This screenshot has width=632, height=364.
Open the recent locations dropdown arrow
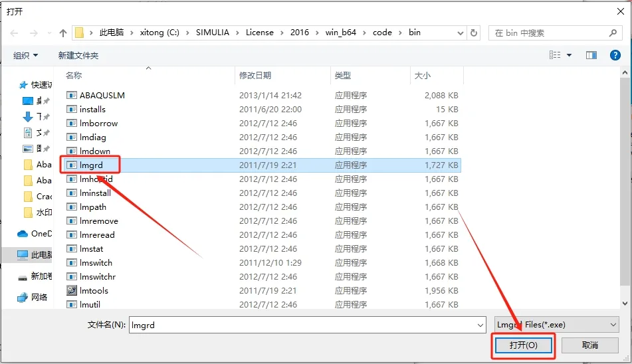pyautogui.click(x=49, y=33)
